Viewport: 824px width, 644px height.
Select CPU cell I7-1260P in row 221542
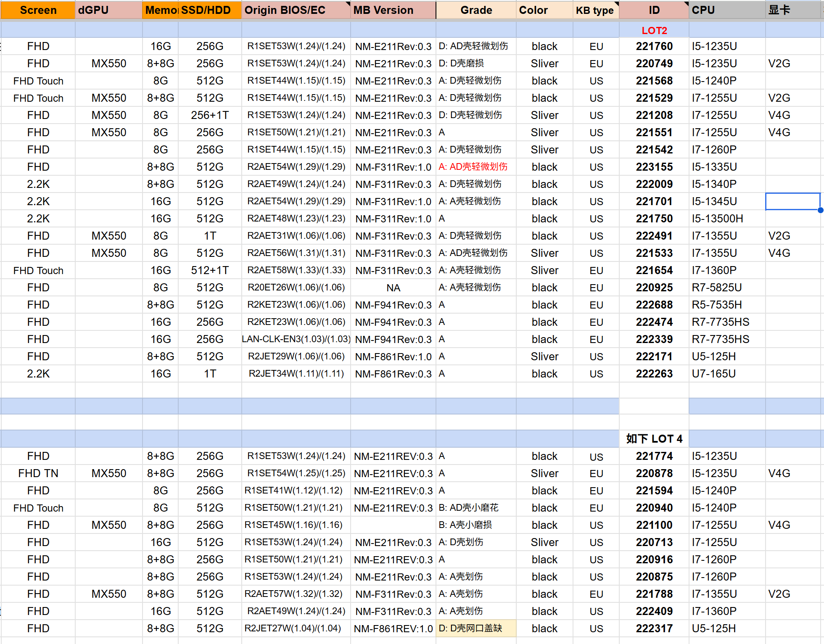(x=727, y=150)
